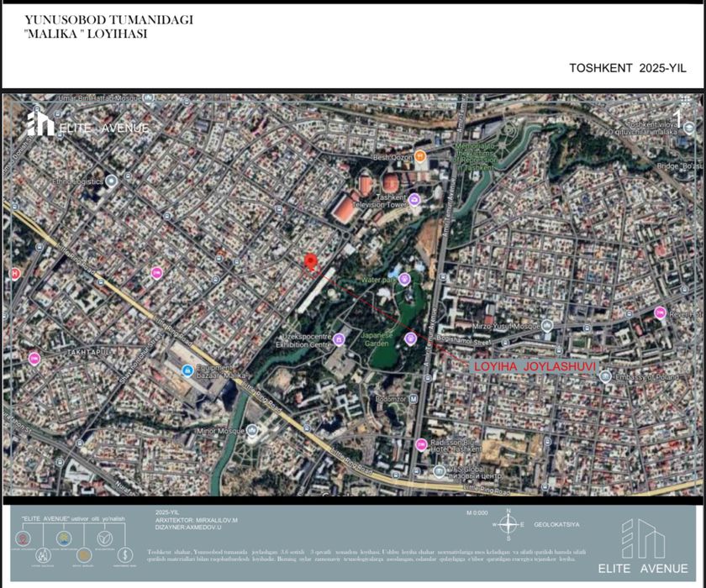The width and height of the screenshot is (706, 588).
Task: Click DIZAYNER:AXMEDOV.U text
Action: pos(188,528)
